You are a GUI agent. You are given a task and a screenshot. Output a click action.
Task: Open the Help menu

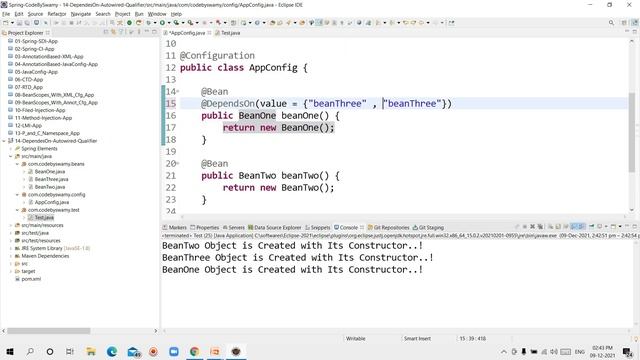[176, 14]
